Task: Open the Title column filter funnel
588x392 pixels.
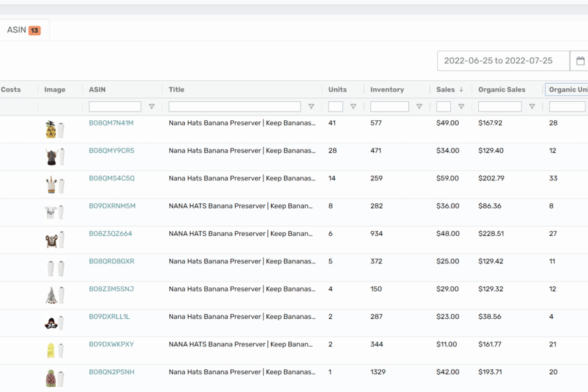Action: pyautogui.click(x=311, y=106)
